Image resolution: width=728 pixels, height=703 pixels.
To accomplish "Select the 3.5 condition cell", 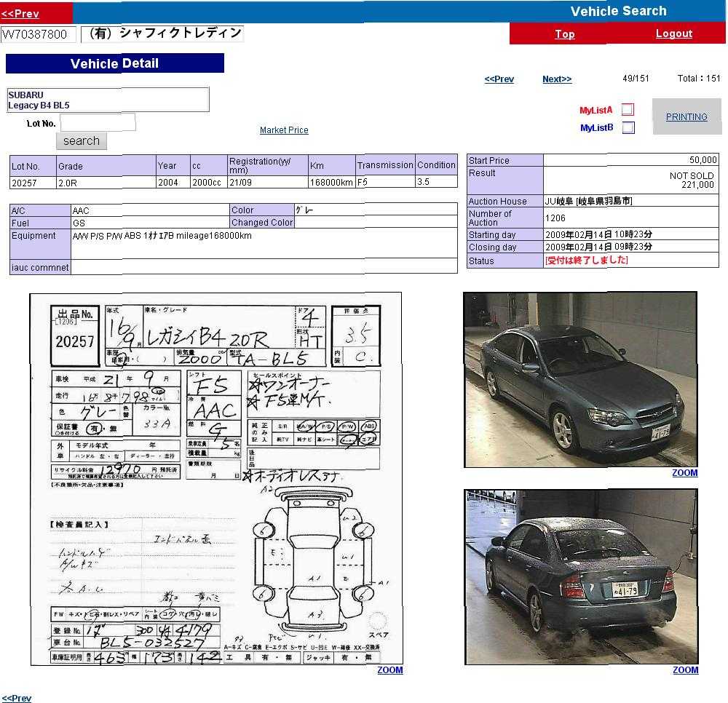I will [436, 182].
